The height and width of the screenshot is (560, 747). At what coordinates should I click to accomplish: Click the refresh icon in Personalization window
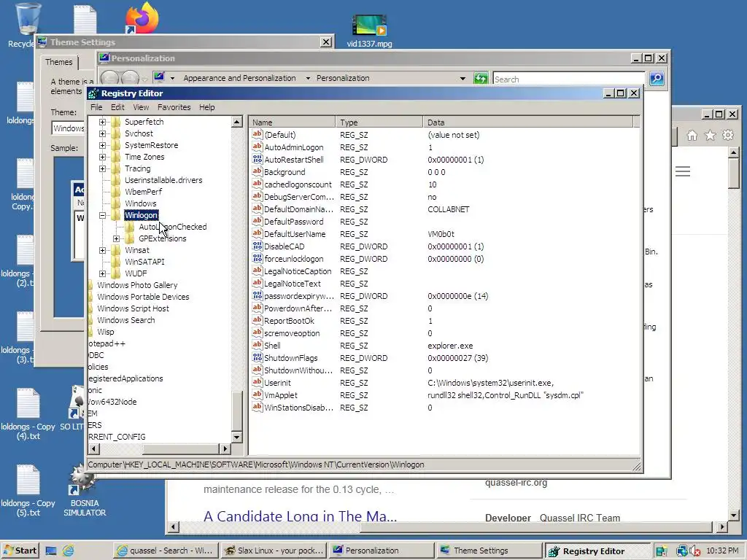click(x=481, y=78)
